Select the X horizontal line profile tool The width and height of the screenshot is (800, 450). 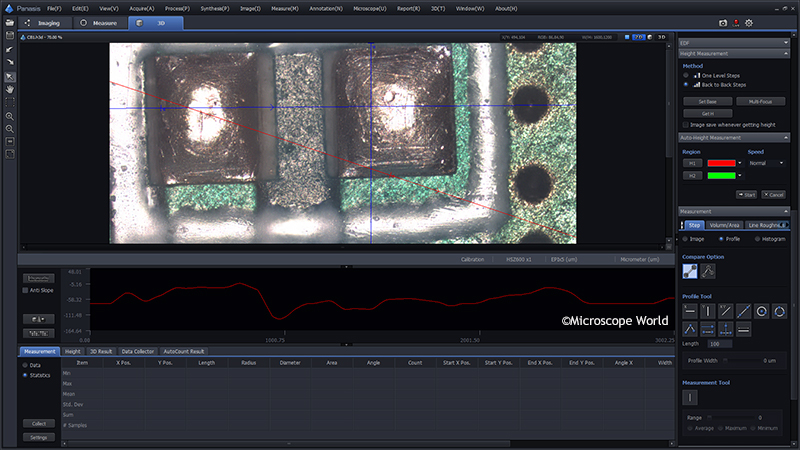690,311
